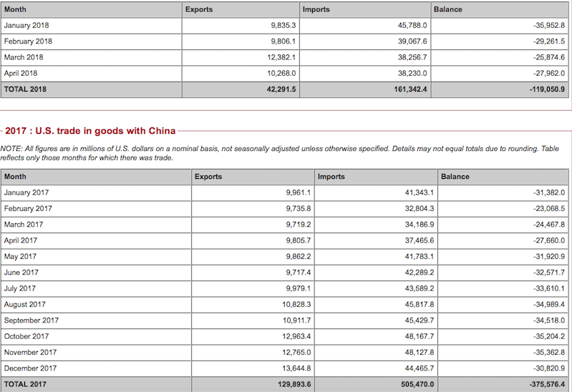
Task: Click March 2017 exports value 9,719.2
Action: tap(299, 225)
